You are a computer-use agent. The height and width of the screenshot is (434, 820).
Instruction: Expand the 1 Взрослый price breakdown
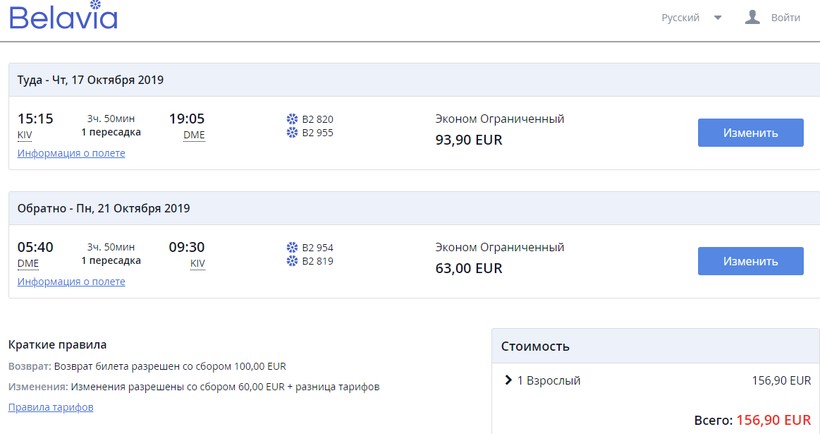(x=508, y=381)
